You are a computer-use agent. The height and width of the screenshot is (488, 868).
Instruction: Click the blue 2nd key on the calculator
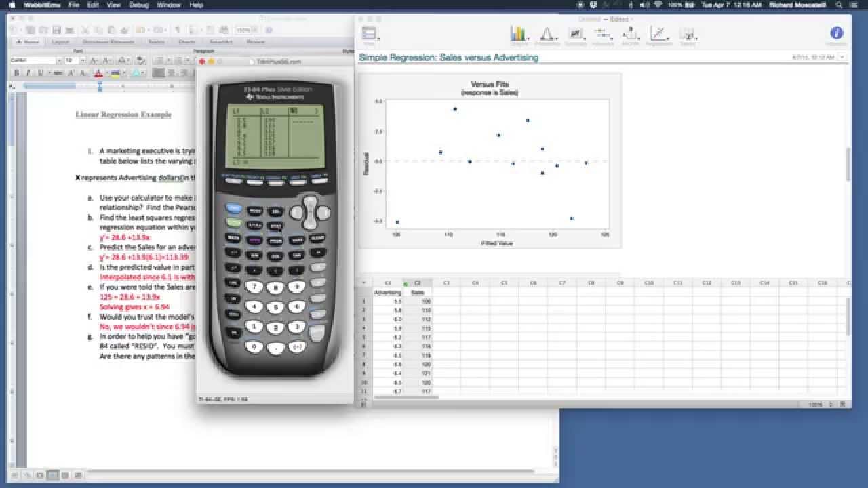(233, 208)
